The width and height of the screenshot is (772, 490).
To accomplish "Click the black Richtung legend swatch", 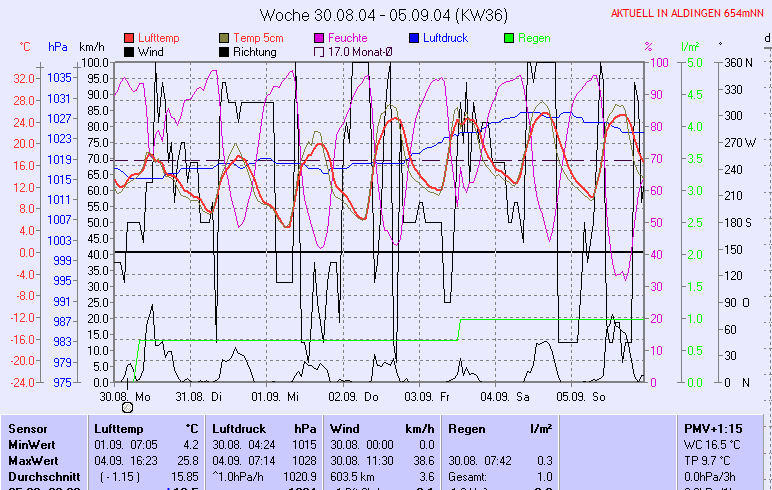I will (224, 51).
